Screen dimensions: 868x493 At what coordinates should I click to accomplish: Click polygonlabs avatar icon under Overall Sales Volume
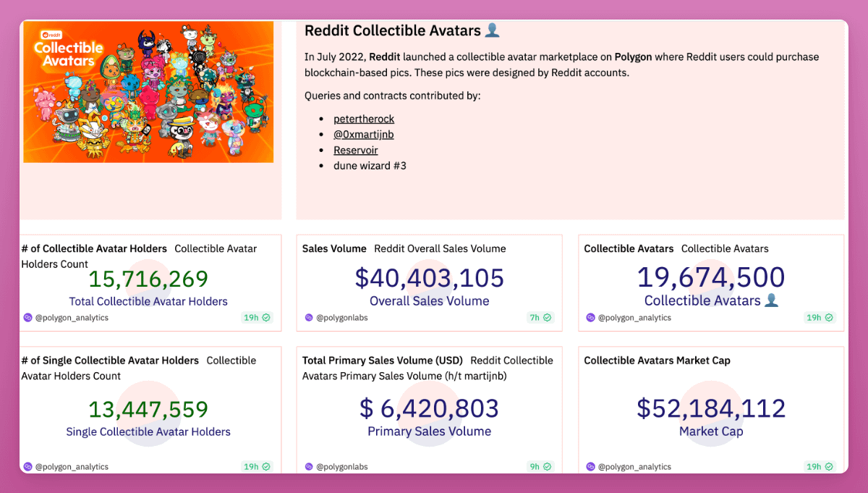(309, 318)
